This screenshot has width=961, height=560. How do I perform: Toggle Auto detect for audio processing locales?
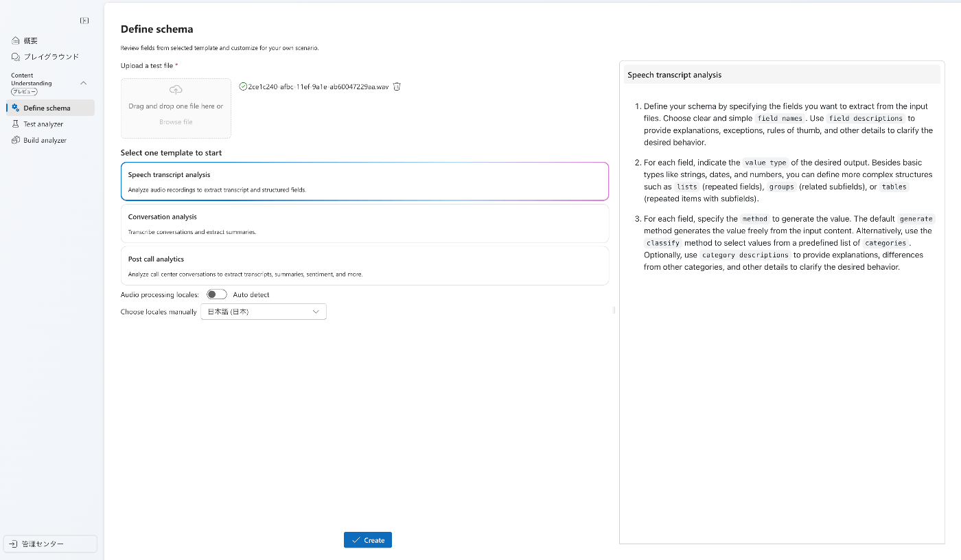[217, 294]
